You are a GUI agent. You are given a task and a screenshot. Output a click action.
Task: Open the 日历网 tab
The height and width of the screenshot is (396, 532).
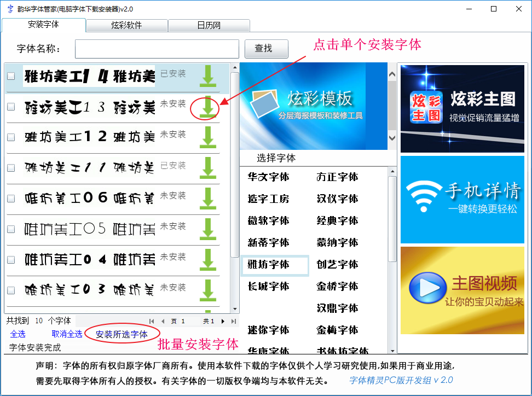coord(209,26)
